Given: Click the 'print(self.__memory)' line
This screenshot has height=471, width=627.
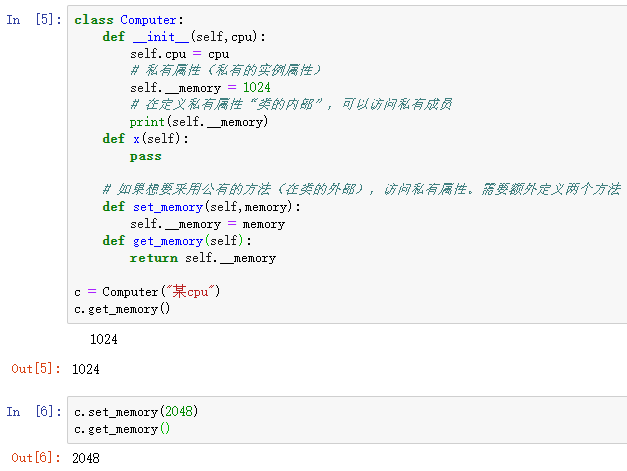Looking at the screenshot, I should (x=199, y=122).
